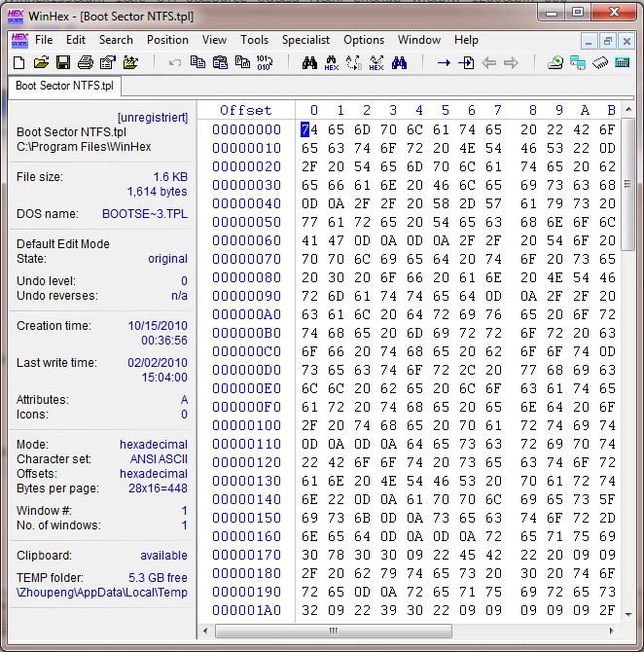Select hex byte 74 at offset 00000000
644x652 pixels.
pos(308,129)
